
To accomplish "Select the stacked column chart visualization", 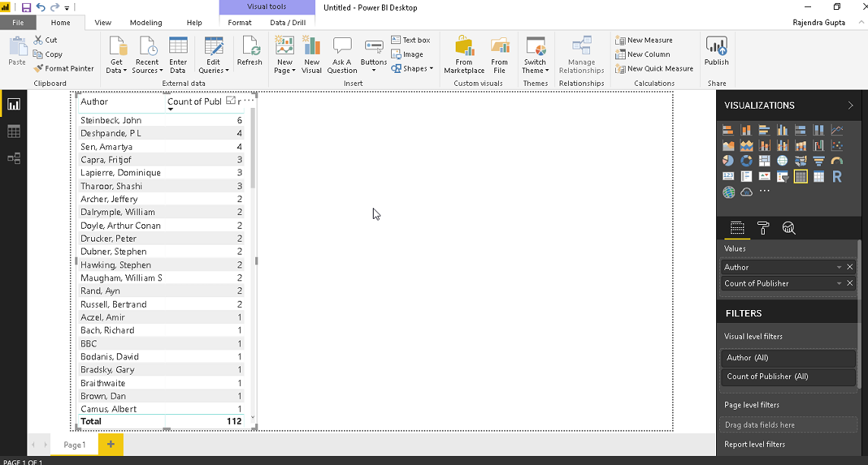I will tap(746, 130).
